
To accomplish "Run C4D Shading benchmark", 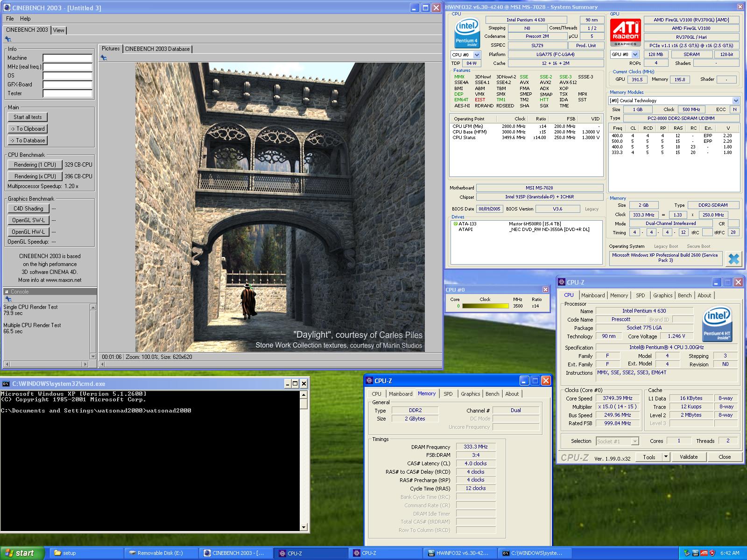I will pos(28,209).
